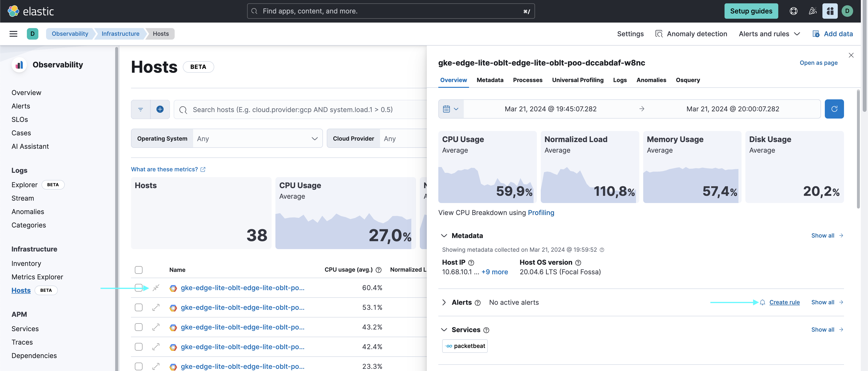Screen dimensions: 868x371
Task: Open the Alerts and rules dropdown
Action: pos(769,34)
